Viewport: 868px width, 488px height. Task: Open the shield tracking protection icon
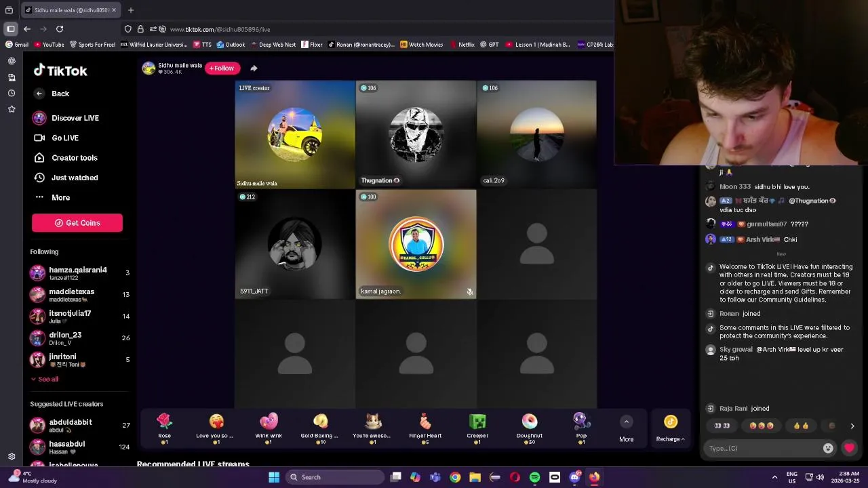127,29
